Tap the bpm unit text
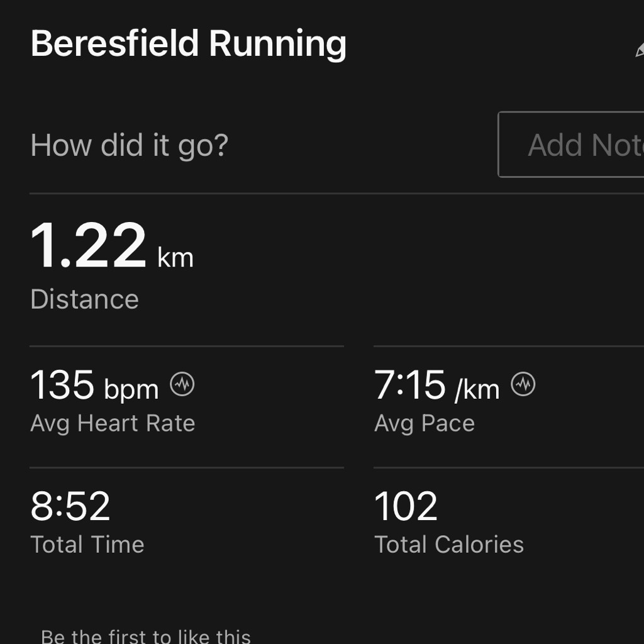This screenshot has height=644, width=644. click(x=131, y=389)
